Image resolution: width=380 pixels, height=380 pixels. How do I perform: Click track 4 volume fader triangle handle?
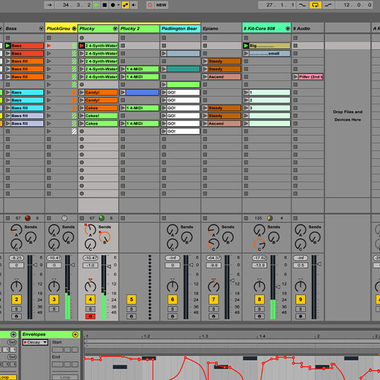(x=109, y=267)
